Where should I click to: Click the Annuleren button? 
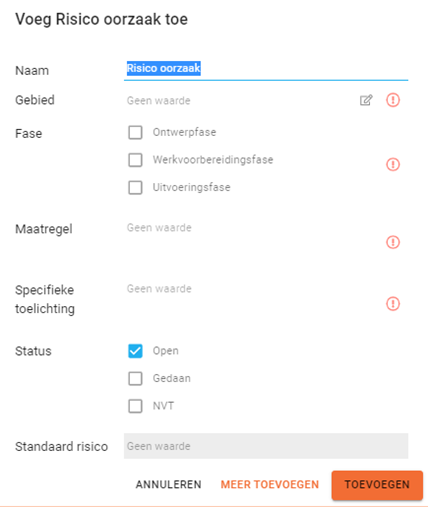coord(168,484)
